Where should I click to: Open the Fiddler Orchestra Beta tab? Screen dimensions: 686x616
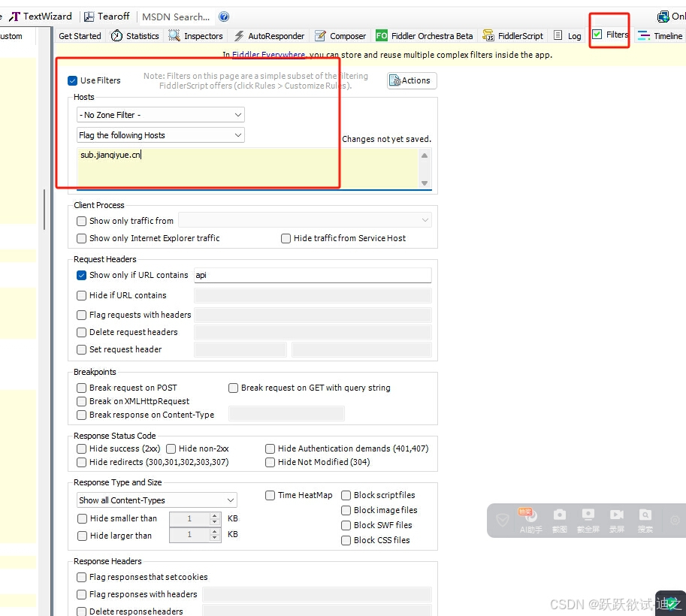425,36
